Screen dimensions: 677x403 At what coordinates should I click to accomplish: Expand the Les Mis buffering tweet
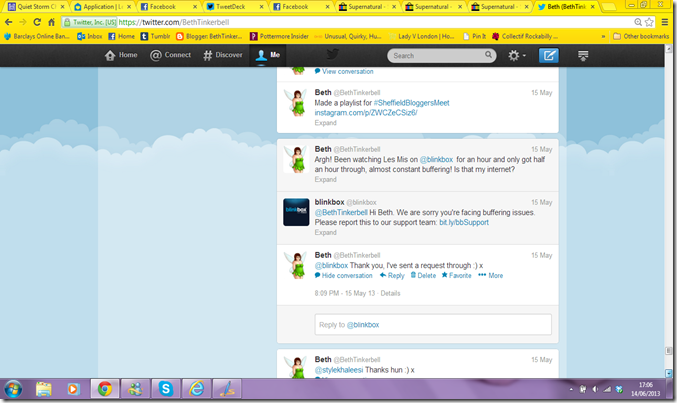click(326, 179)
